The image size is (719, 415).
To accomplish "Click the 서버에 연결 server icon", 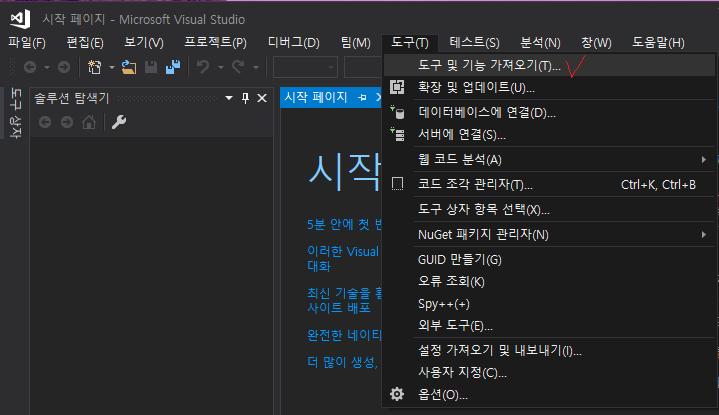I will pyautogui.click(x=397, y=134).
